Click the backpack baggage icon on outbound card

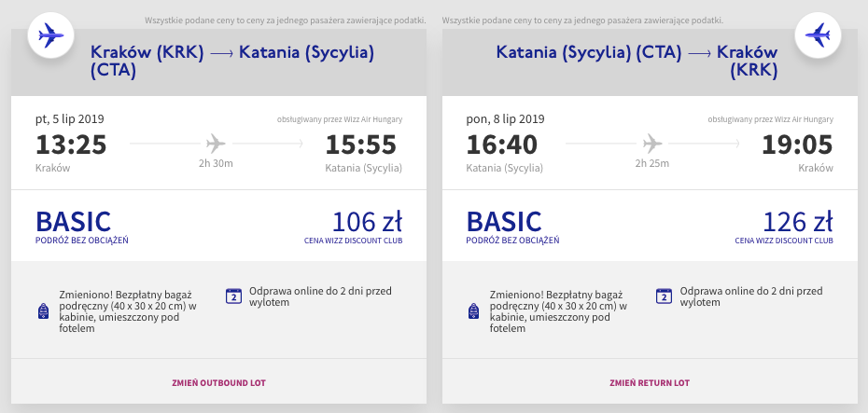tap(43, 311)
